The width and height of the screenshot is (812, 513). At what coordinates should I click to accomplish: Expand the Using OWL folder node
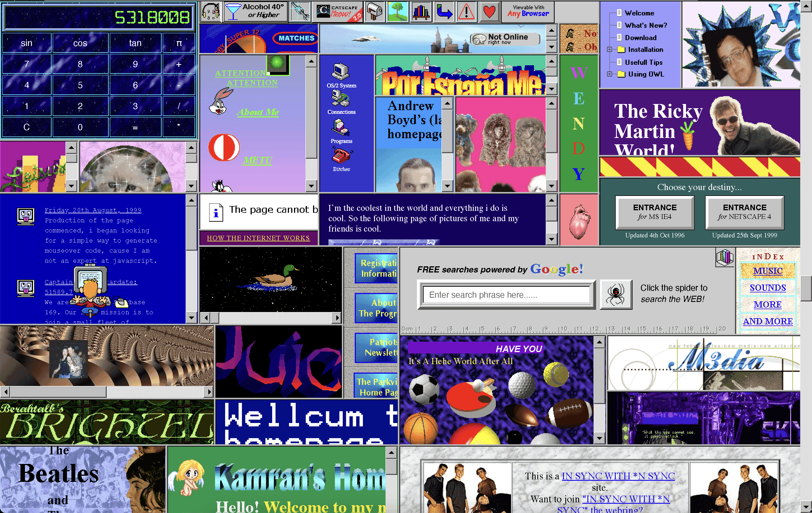tap(610, 74)
